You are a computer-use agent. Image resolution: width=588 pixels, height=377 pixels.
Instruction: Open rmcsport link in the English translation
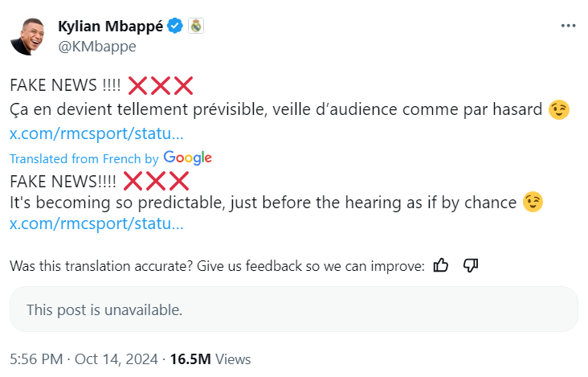[96, 223]
